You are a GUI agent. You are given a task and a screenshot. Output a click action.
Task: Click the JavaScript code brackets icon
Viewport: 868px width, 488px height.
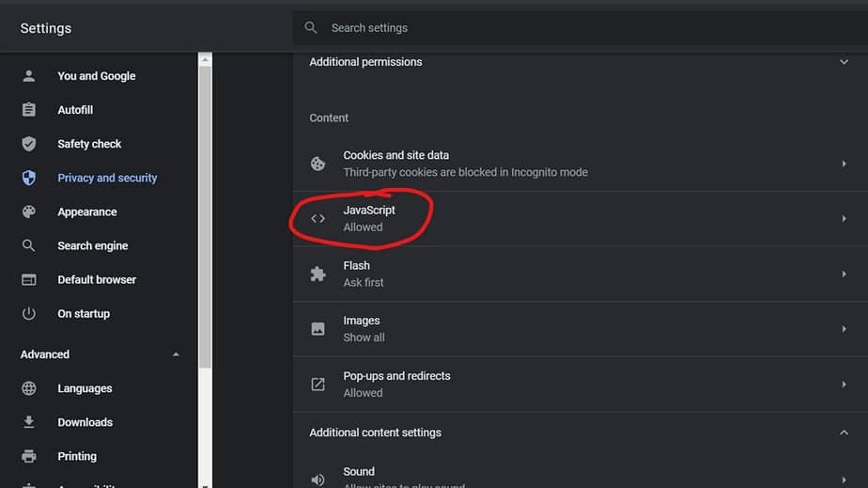click(318, 218)
